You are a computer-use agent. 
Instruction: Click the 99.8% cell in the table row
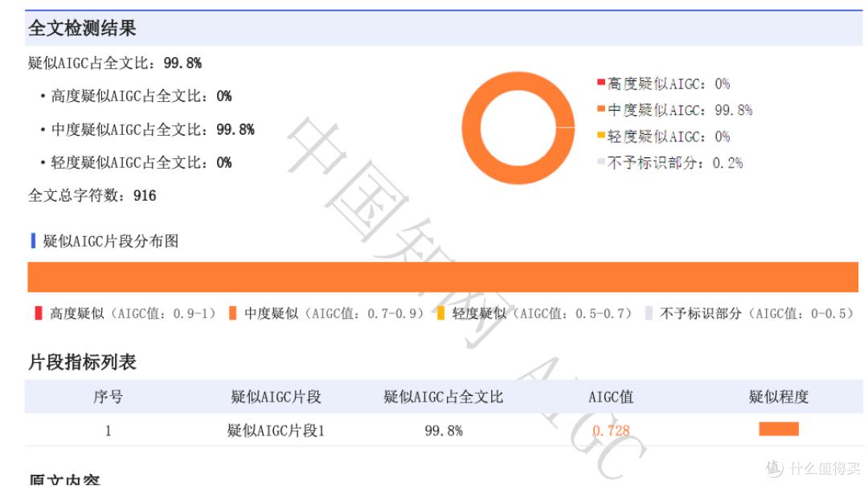pyautogui.click(x=444, y=431)
